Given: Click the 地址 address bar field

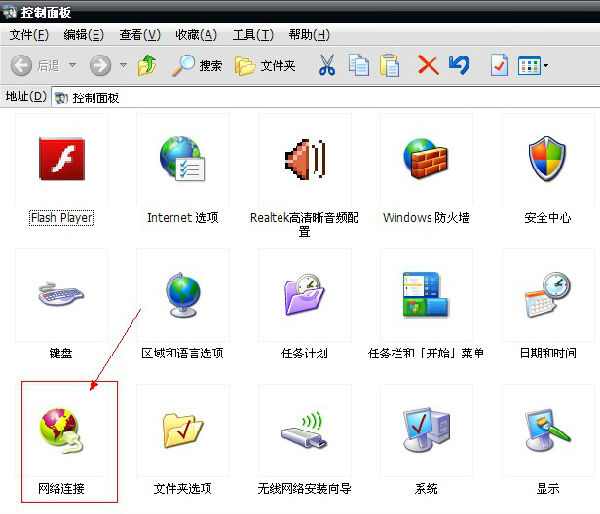Looking at the screenshot, I should click(326, 98).
